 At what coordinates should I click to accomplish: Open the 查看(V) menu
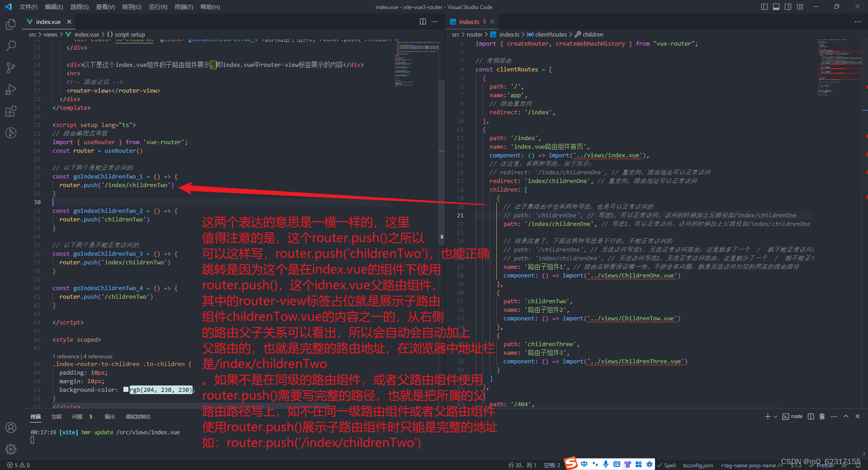pyautogui.click(x=105, y=7)
